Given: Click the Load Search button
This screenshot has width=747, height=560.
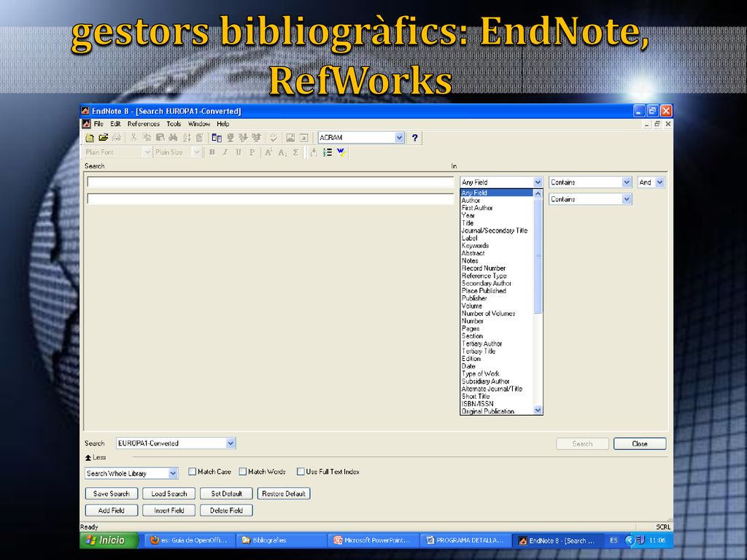Looking at the screenshot, I should [169, 494].
